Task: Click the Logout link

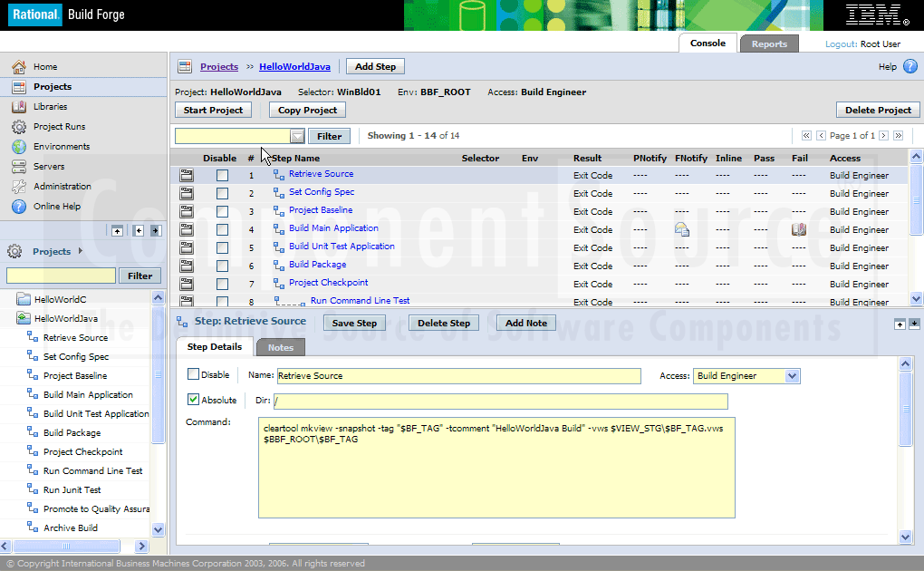Action: point(841,44)
